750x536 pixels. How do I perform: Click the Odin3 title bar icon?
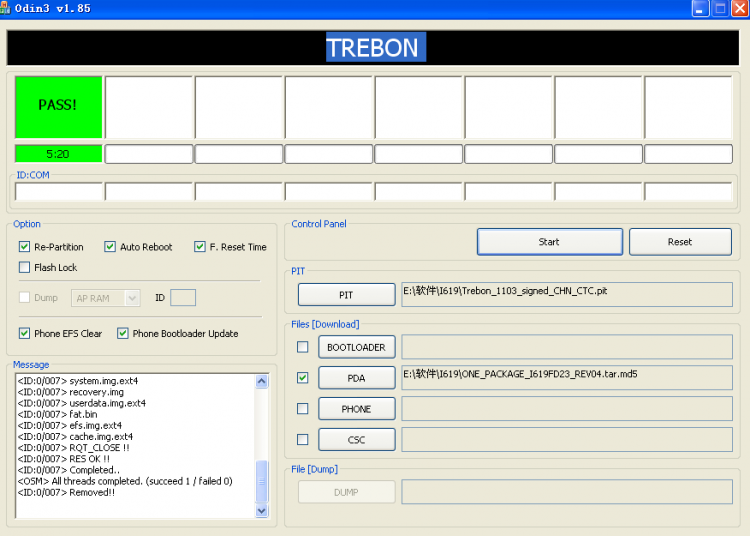[7, 8]
